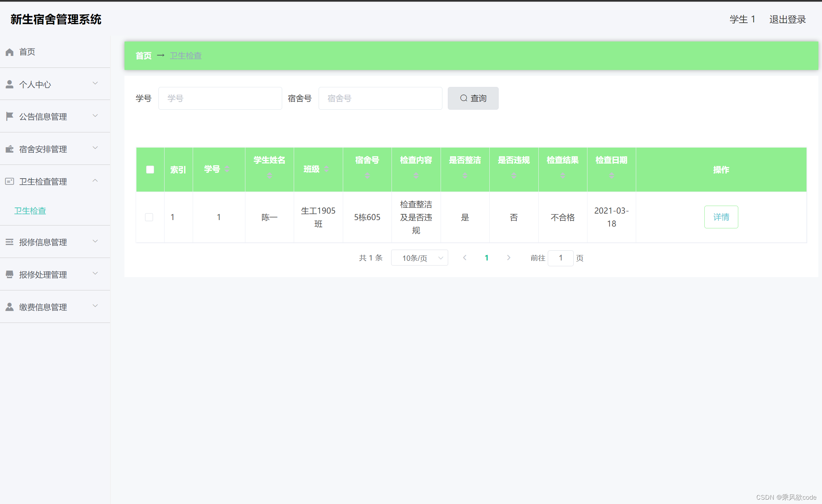Click the 报修处理管理 monitor icon
Screen dimensions: 822x504
click(x=9, y=274)
